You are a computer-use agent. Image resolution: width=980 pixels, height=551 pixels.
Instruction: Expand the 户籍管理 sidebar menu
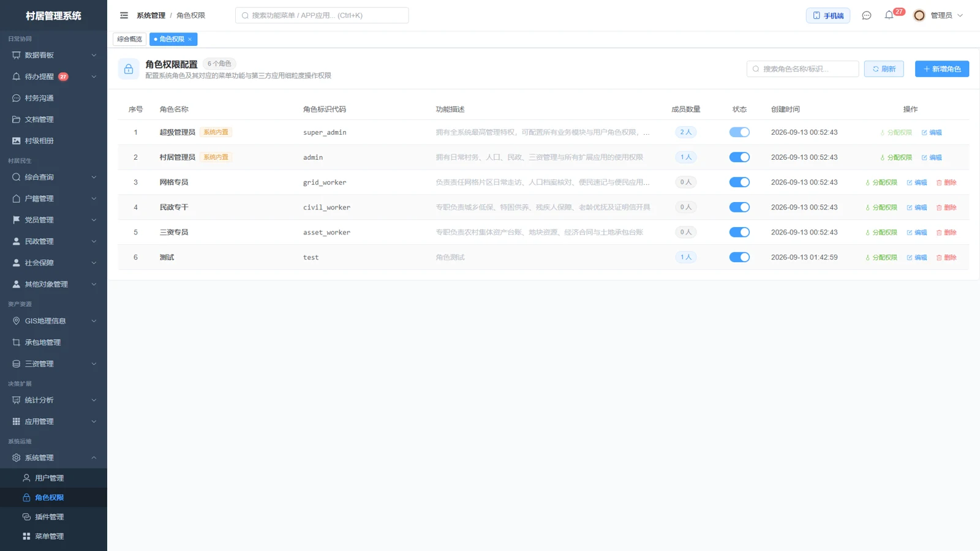pos(54,198)
